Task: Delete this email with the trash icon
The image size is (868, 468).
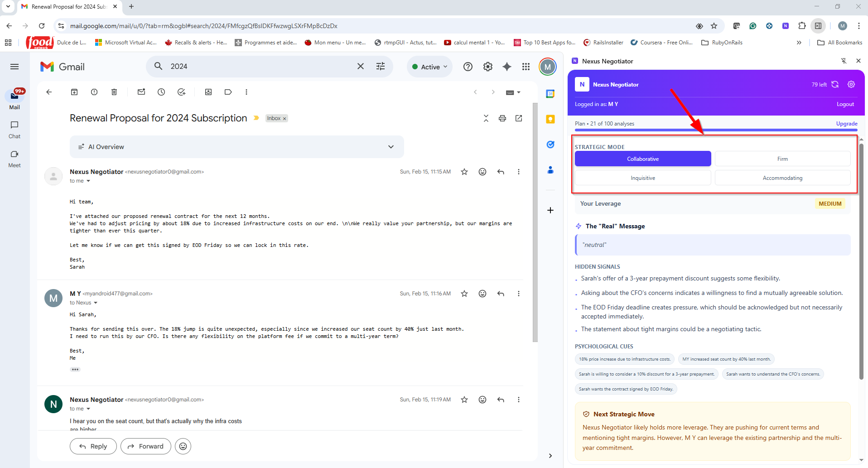Action: click(114, 92)
